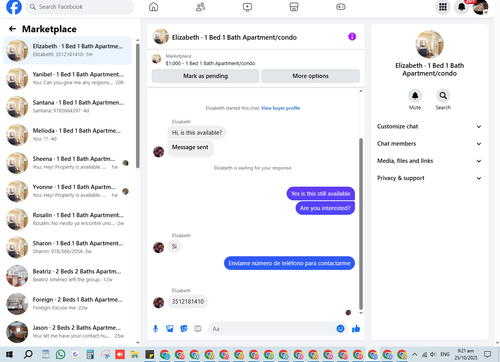Open Calculator from the taskbar

pos(90,354)
